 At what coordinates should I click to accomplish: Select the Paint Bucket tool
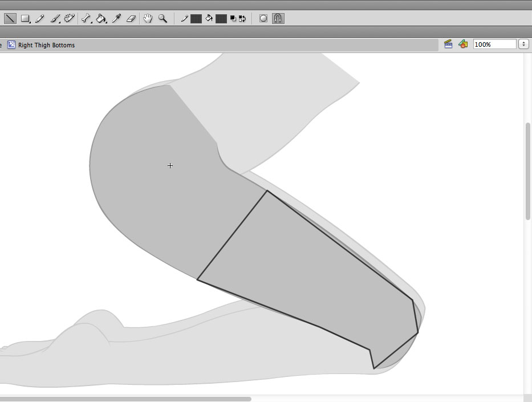101,18
